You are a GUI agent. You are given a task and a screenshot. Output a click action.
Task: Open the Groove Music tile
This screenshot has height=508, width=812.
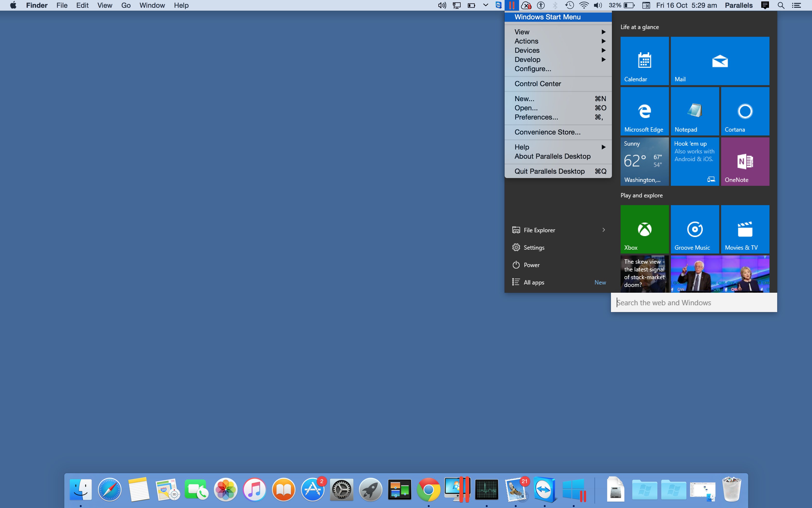(x=695, y=229)
